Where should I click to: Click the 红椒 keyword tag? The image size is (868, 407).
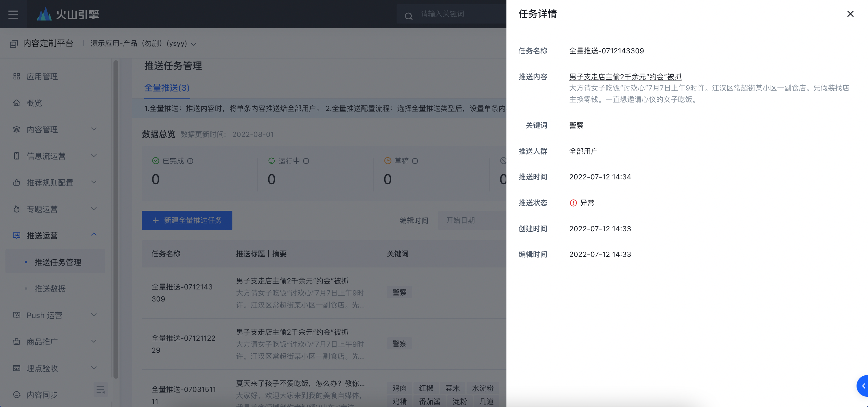[x=426, y=388]
